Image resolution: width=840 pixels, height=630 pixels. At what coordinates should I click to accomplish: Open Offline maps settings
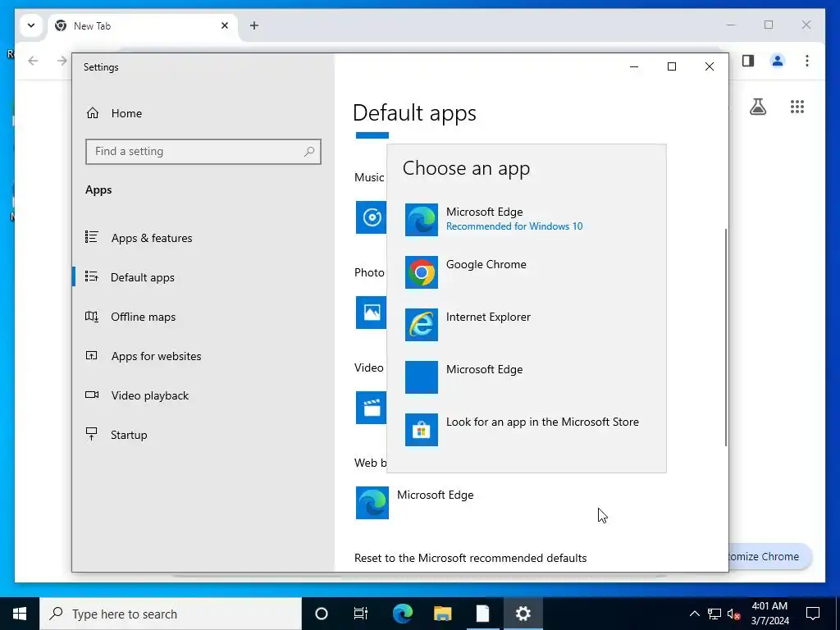tap(203, 317)
